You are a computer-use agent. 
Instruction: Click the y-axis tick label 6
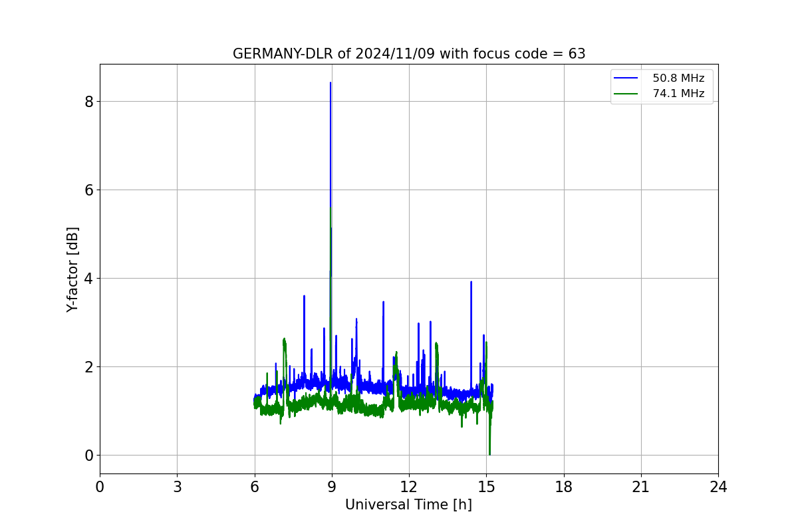88,190
